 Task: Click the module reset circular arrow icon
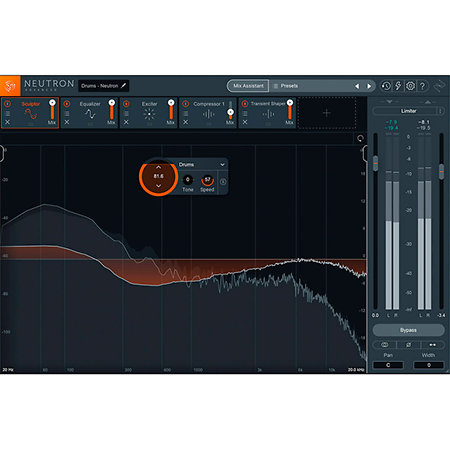tap(360, 138)
